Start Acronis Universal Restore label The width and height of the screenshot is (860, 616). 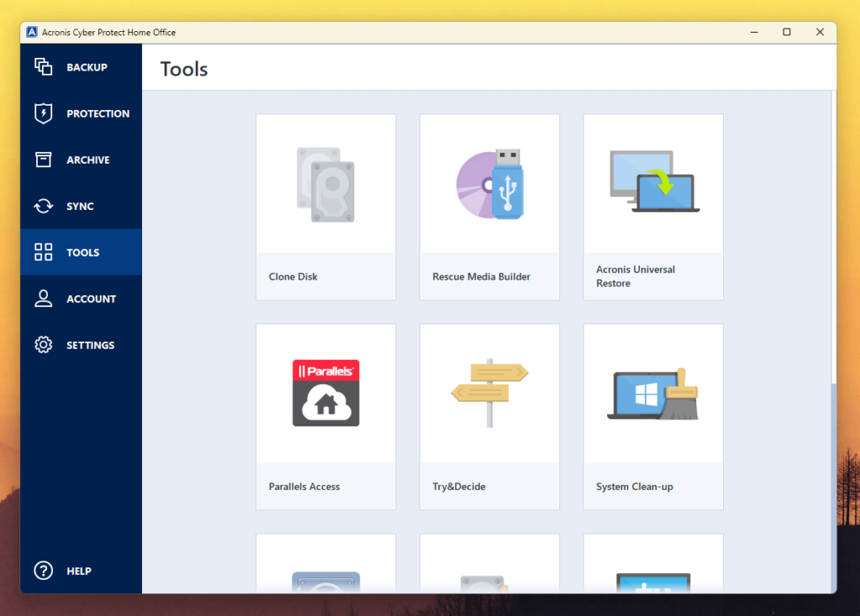click(635, 276)
